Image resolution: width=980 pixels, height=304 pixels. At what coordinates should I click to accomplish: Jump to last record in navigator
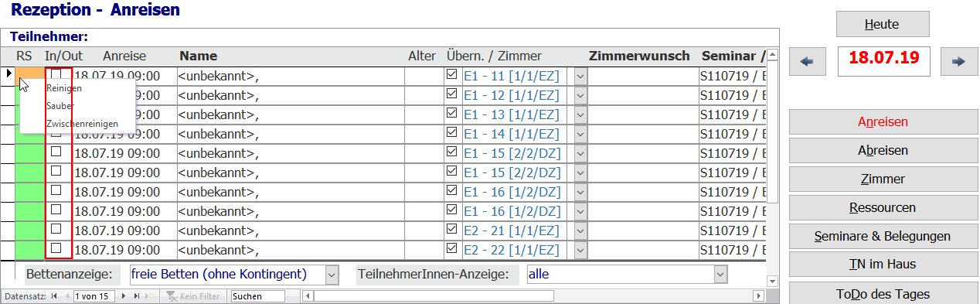point(137,296)
